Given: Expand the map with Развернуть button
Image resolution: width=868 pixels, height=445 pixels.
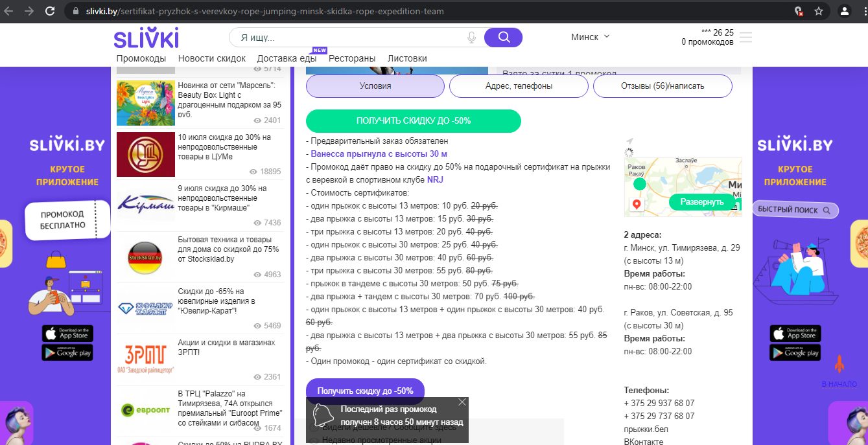Looking at the screenshot, I should point(701,202).
